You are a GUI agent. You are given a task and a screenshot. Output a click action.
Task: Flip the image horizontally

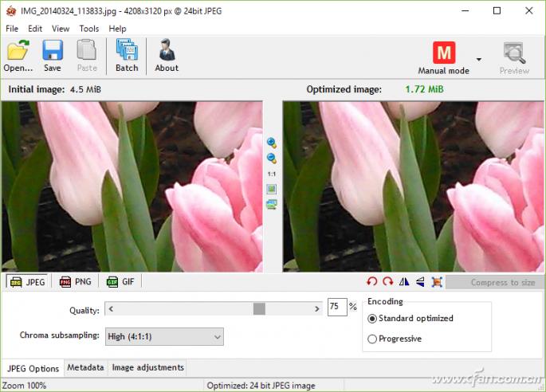404,281
